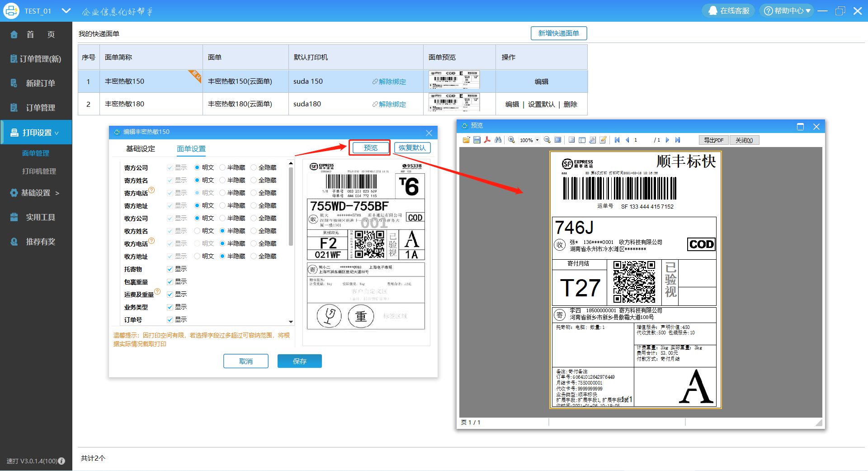The height and width of the screenshot is (471, 868).
Task: Select 全隐藏 for 收方公司
Action: pos(254,218)
